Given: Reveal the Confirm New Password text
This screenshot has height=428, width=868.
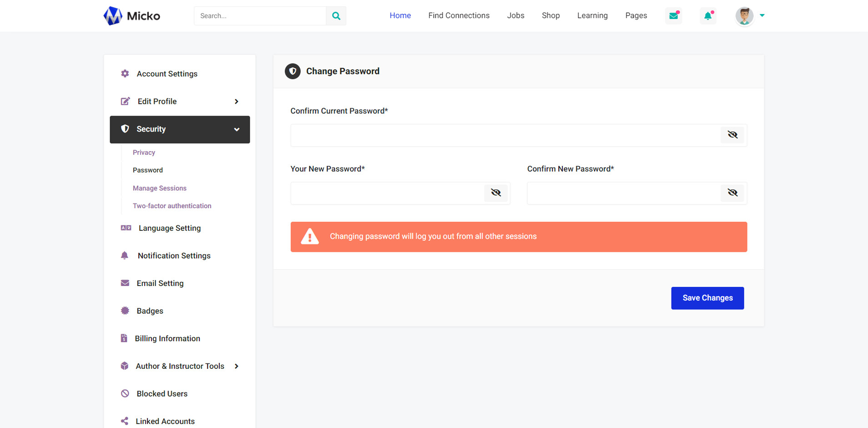Looking at the screenshot, I should point(732,193).
